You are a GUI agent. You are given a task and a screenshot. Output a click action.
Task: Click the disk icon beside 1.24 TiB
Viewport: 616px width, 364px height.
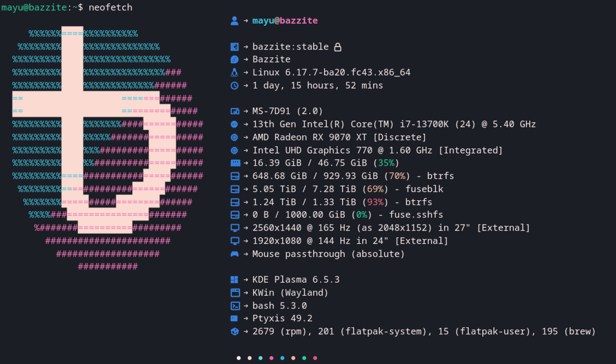(235, 202)
